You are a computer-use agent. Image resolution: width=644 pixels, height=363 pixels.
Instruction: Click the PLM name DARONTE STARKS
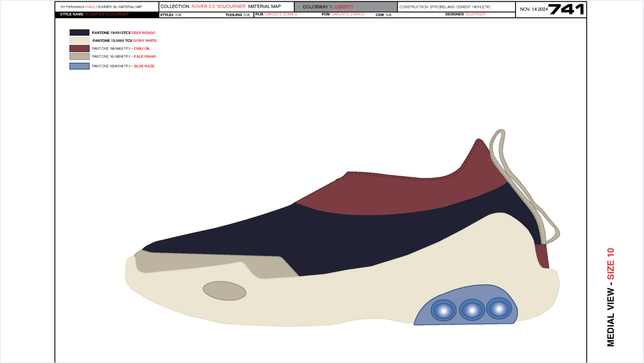[x=282, y=14]
